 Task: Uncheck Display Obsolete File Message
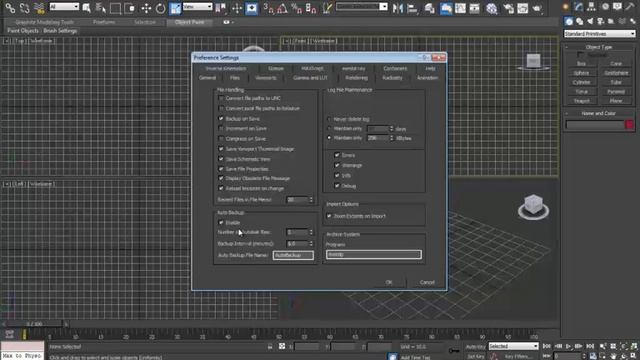tap(221, 178)
